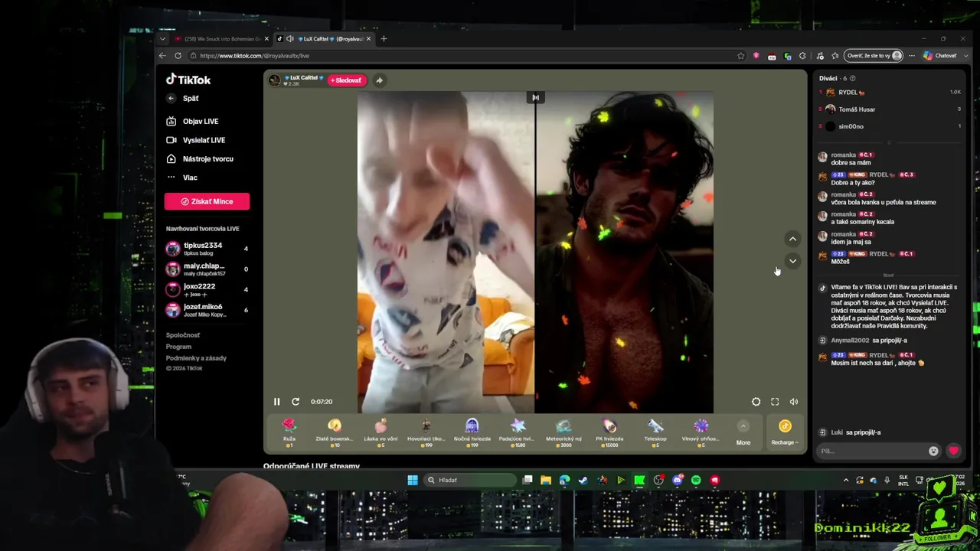This screenshot has width=980, height=551.
Task: Send the Hovoriaci tiko gift
Action: (x=426, y=432)
